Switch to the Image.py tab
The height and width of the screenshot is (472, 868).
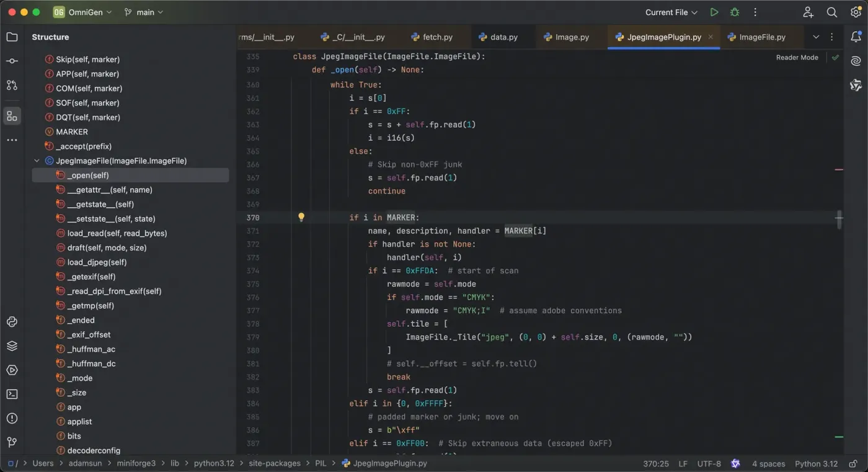pyautogui.click(x=566, y=37)
